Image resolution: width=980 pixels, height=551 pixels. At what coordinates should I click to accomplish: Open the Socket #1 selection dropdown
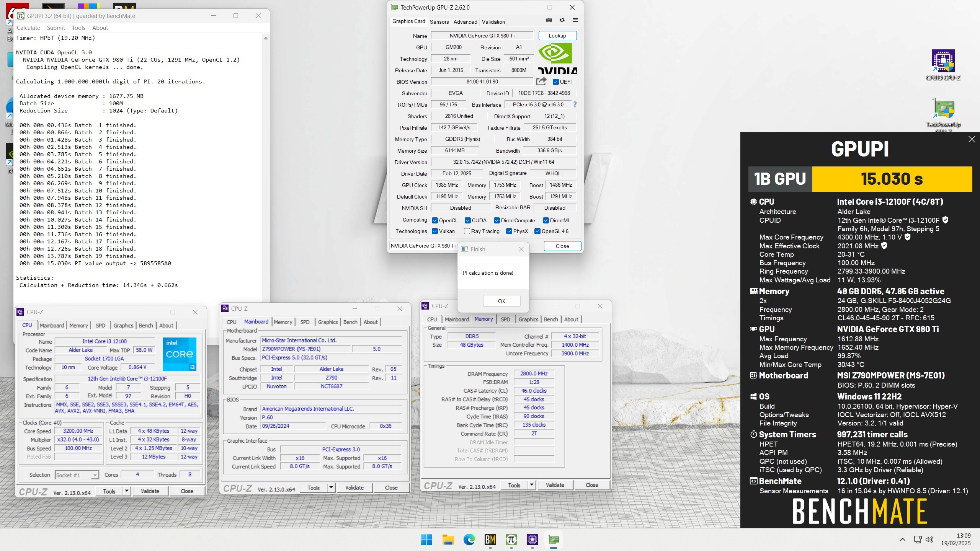point(77,475)
